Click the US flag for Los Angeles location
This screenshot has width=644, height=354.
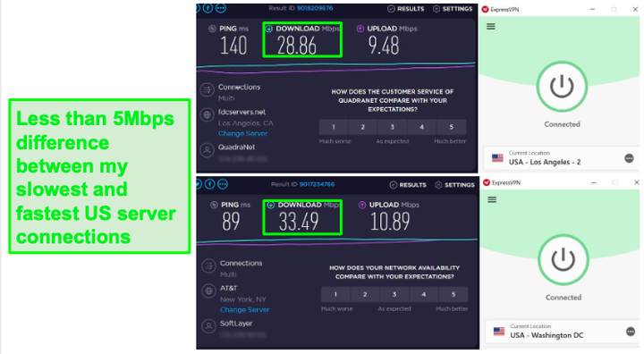[497, 158]
